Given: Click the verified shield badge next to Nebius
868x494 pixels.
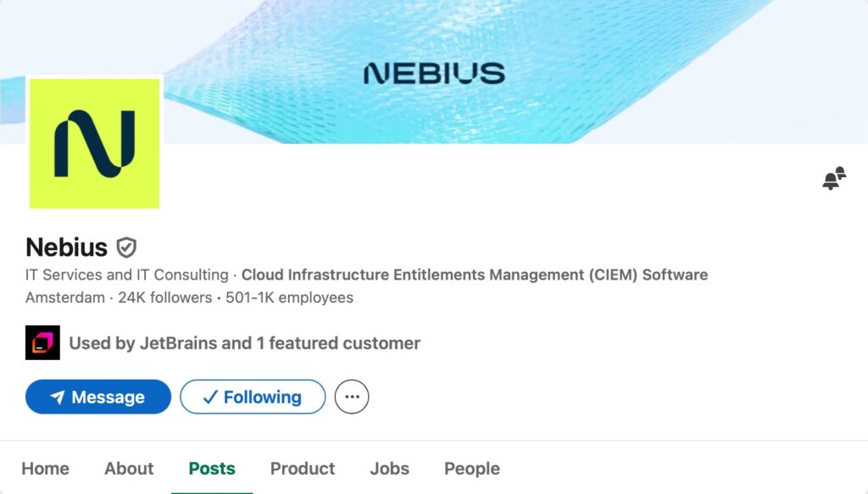Looking at the screenshot, I should tap(126, 247).
